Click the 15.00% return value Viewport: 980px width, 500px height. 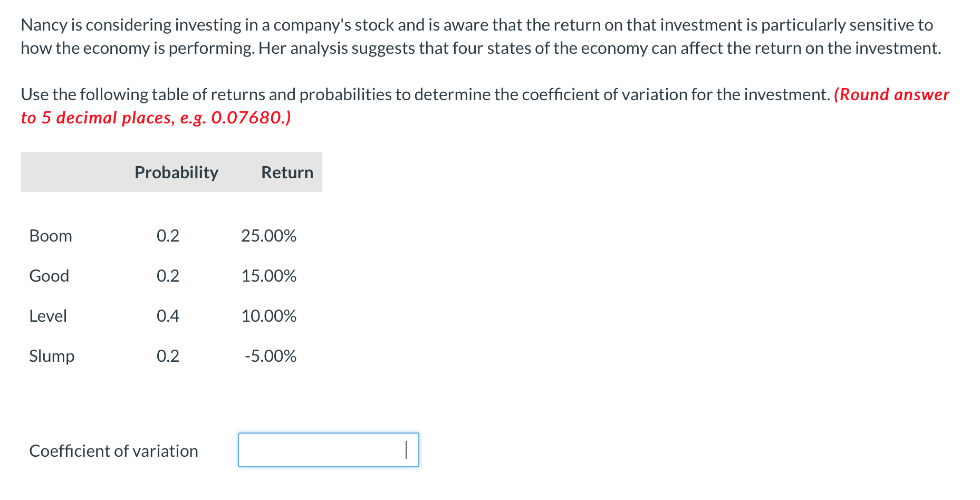(x=268, y=276)
